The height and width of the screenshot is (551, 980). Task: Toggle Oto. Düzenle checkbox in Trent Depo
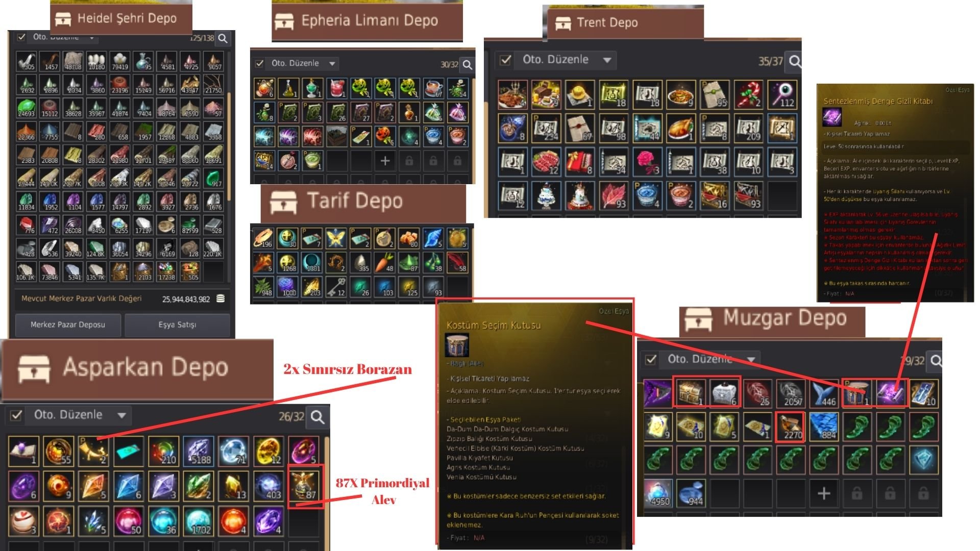click(x=505, y=60)
